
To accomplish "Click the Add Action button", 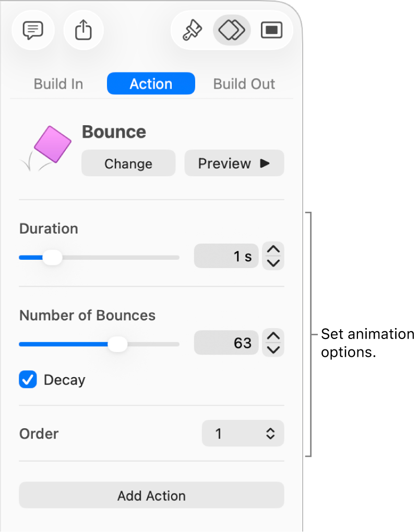I will click(151, 495).
